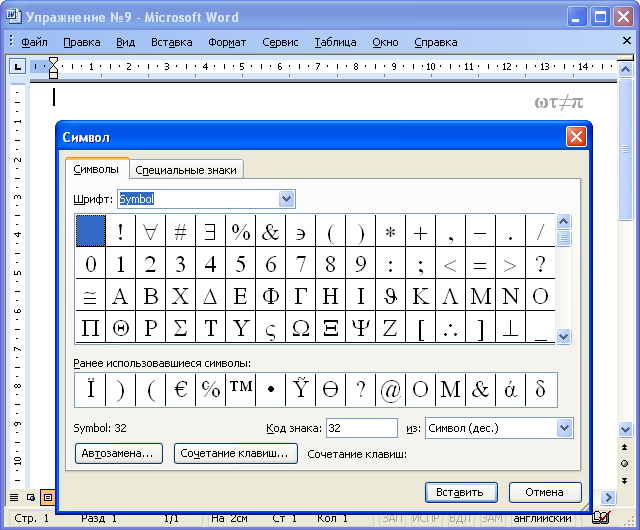Open the Select Browse Object circle button
640x530 pixels.
[624, 463]
